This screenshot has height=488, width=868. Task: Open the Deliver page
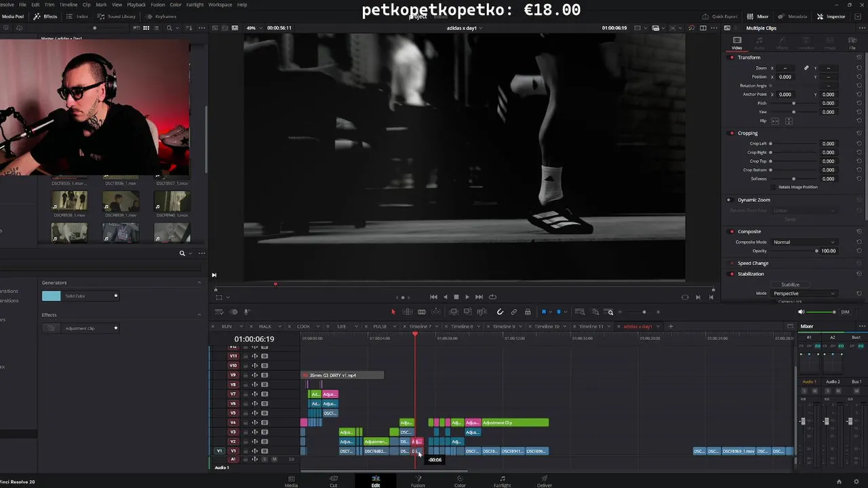pos(545,481)
